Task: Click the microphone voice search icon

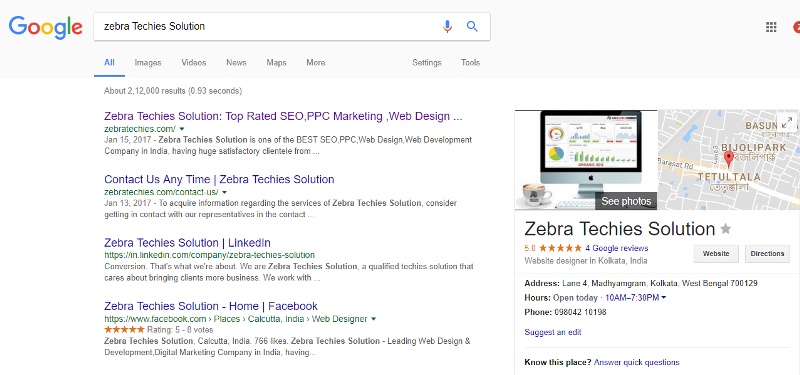Action: coord(447,27)
